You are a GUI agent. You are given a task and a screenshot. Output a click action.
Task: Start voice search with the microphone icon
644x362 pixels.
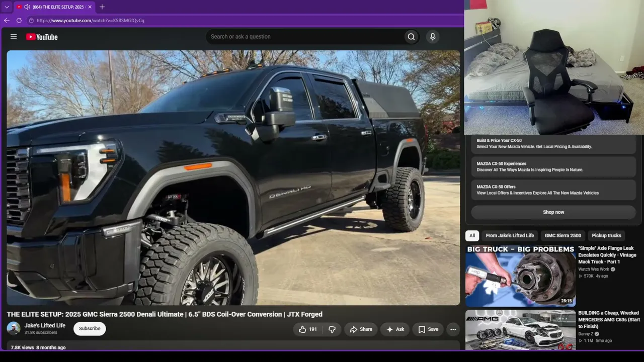(432, 37)
